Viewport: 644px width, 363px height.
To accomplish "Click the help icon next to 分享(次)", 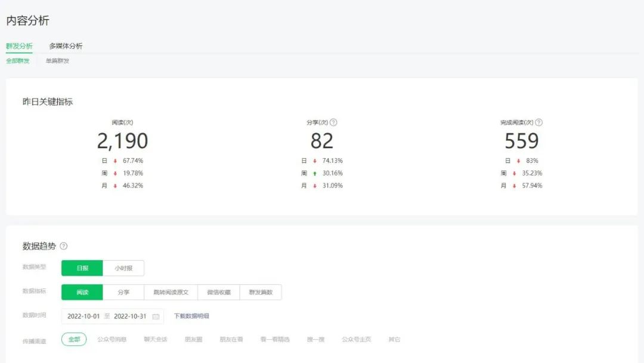I will tap(333, 122).
